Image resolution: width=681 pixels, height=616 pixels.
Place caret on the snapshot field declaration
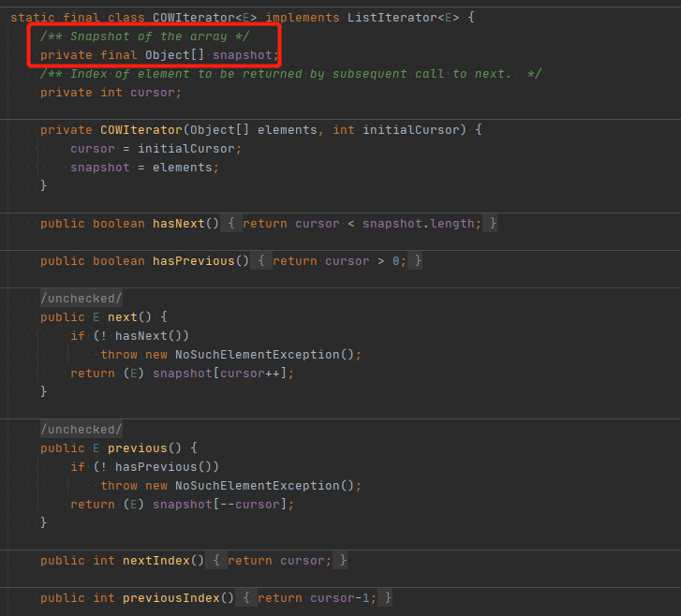(x=159, y=55)
